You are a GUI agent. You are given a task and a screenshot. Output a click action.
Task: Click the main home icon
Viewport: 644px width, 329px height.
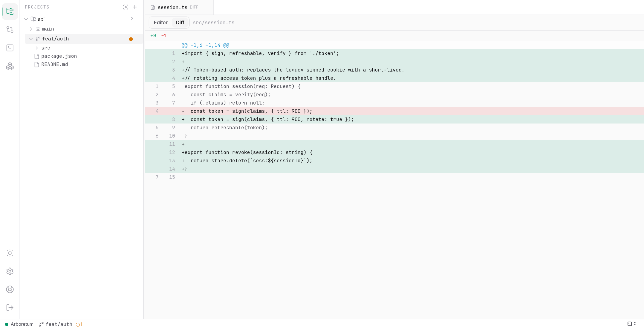pos(38,29)
